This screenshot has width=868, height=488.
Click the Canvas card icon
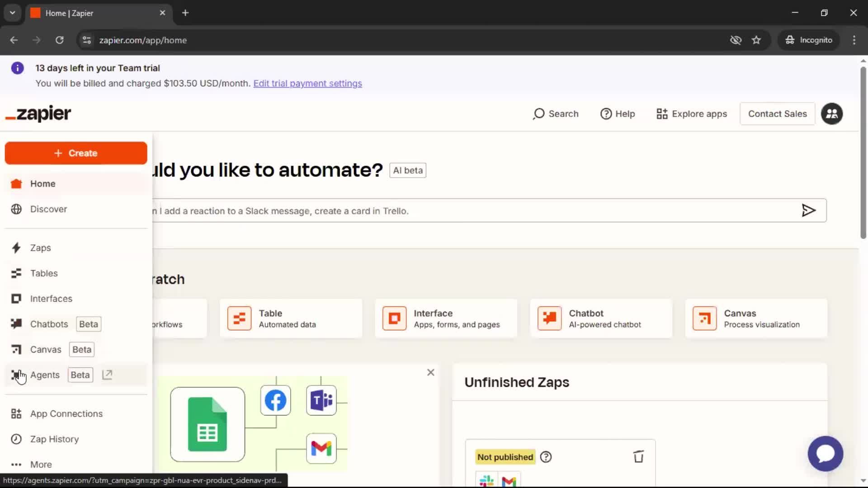(704, 318)
